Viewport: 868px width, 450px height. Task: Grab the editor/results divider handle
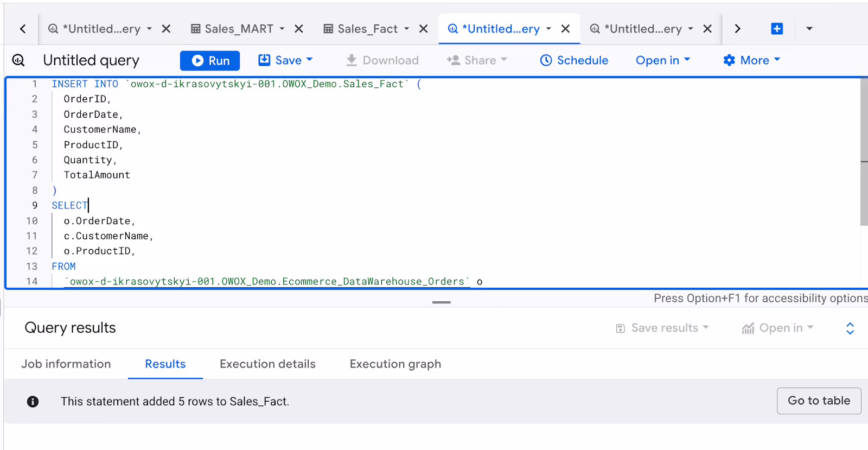tap(442, 302)
